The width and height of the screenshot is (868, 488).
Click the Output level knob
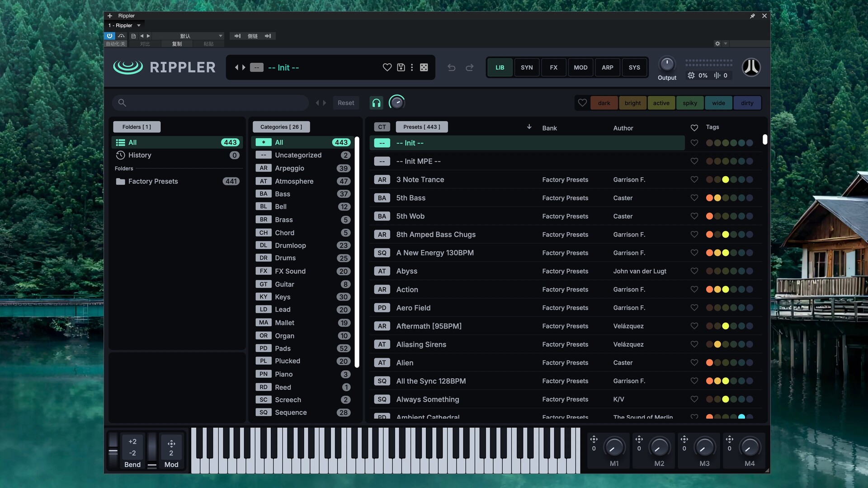pyautogui.click(x=667, y=64)
